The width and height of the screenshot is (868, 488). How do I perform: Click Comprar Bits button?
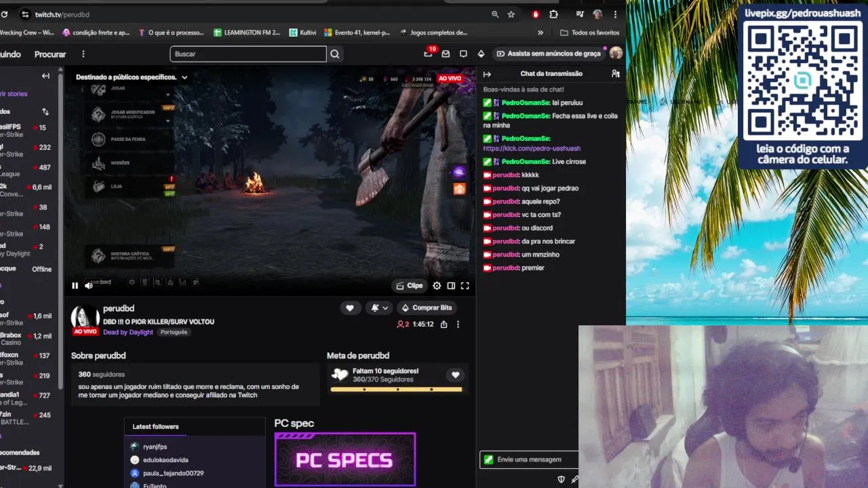[x=427, y=308]
